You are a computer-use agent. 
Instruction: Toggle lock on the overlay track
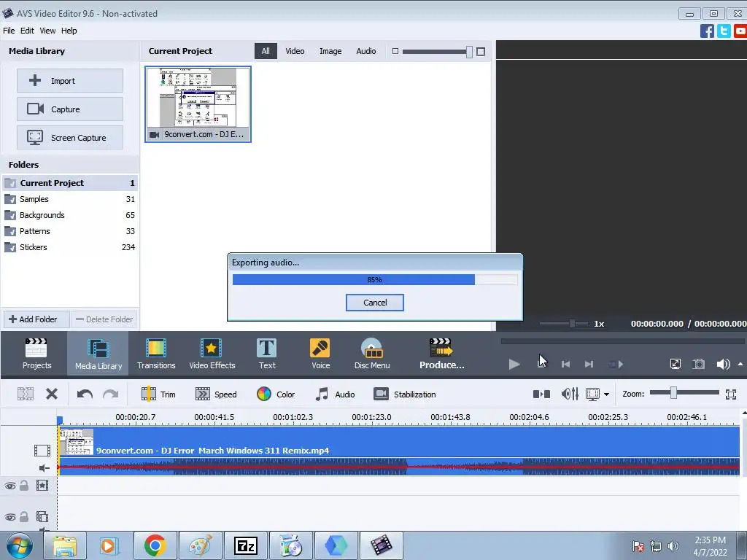24,517
